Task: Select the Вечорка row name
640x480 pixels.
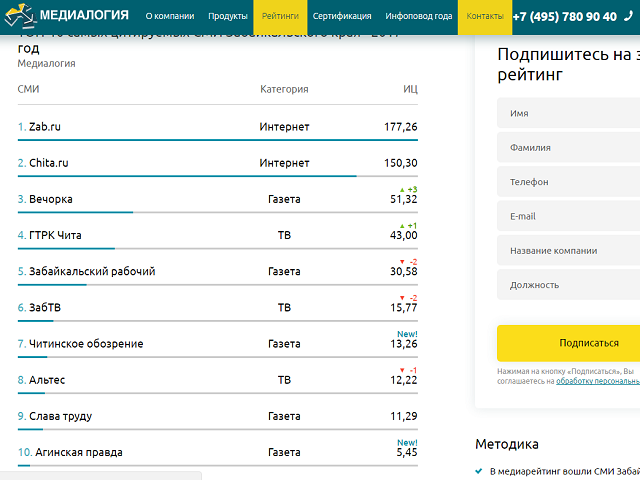Action: (51, 199)
